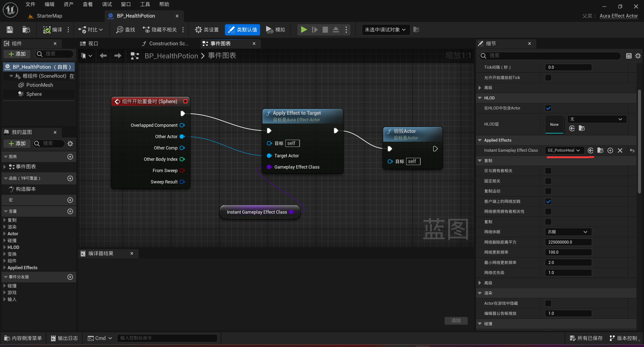Add a new function with 函数 plus icon

click(70, 178)
